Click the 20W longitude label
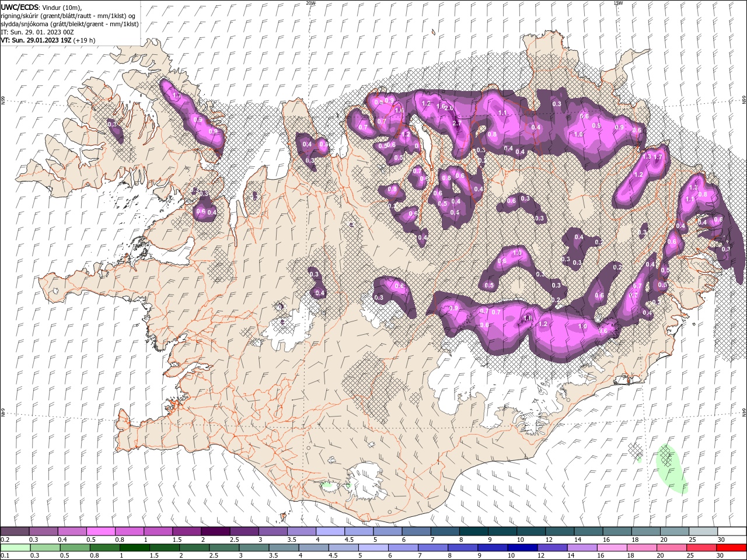 tap(310, 3)
